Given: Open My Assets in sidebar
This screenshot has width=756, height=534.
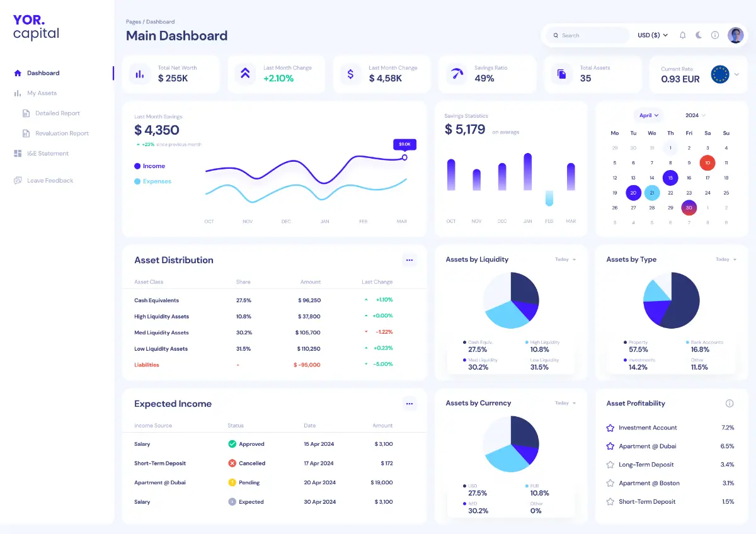Looking at the screenshot, I should [x=42, y=93].
